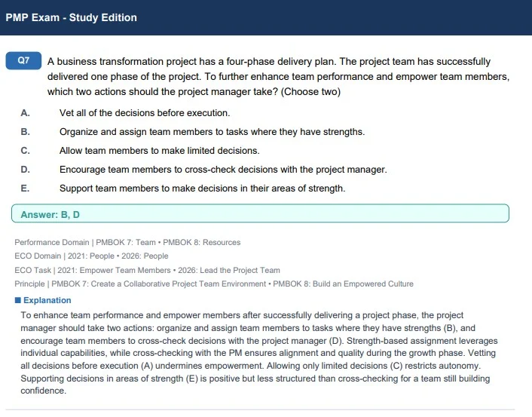
Task: Choose 'Allow team members to make limited decisions'
Action: 160,150
